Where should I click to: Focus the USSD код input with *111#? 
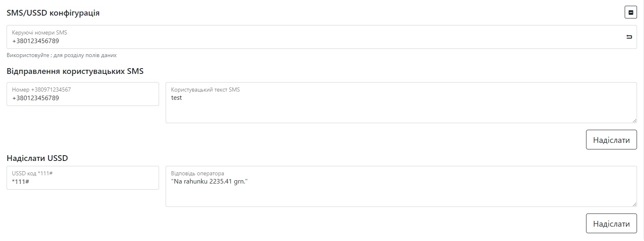tap(82, 182)
